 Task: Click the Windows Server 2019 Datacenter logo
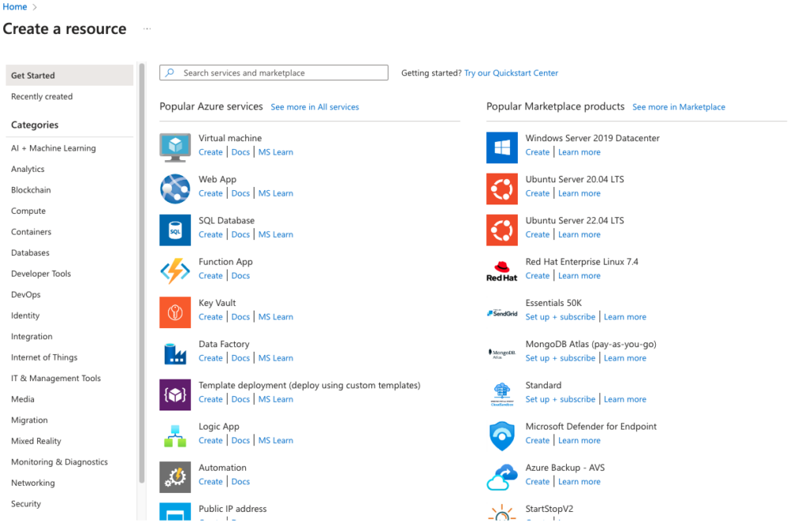coord(502,147)
